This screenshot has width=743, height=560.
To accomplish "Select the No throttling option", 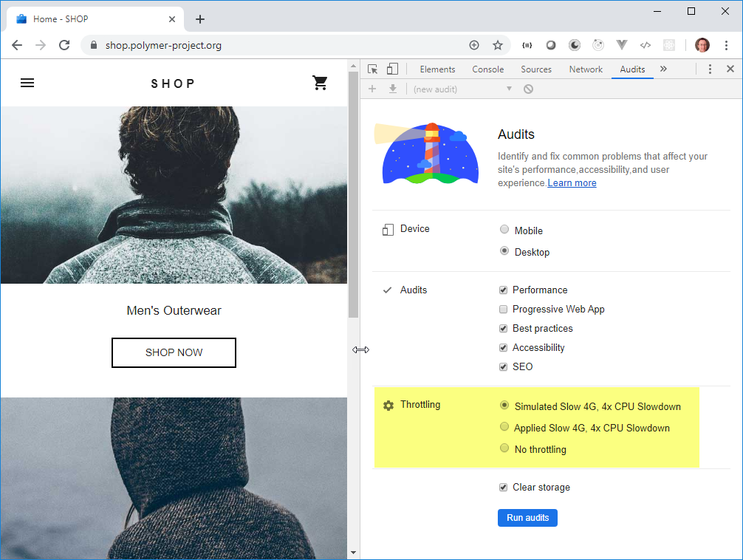I will (504, 448).
